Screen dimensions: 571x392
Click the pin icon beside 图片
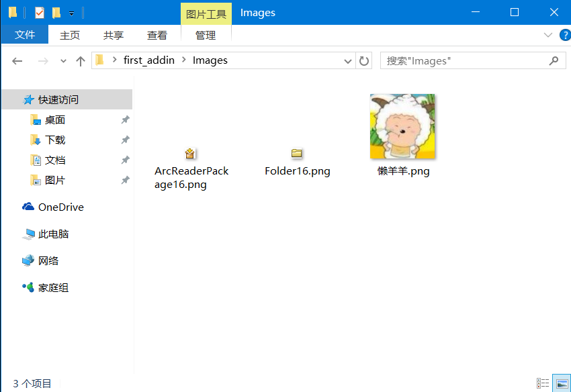pyautogui.click(x=125, y=180)
